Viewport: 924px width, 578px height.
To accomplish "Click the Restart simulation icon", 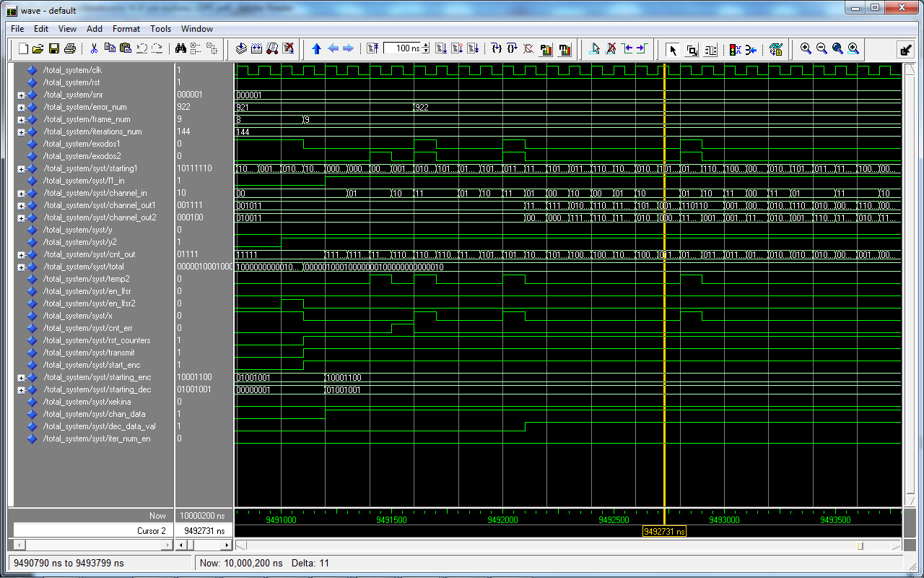I will tap(372, 49).
